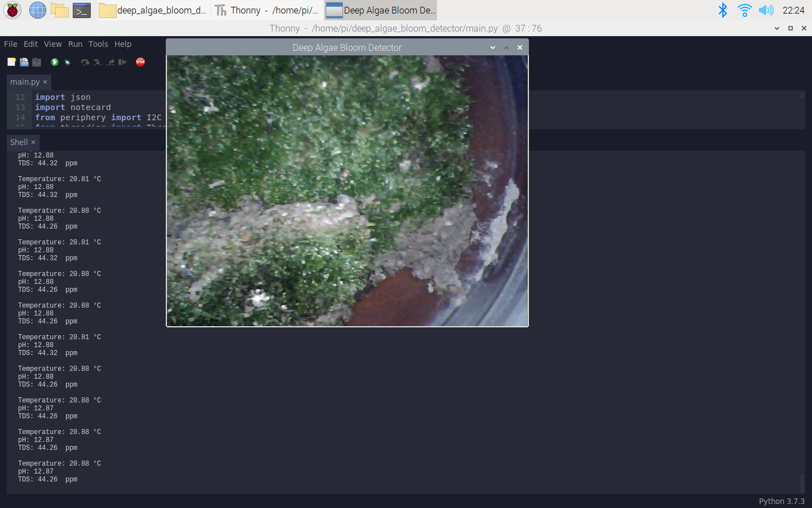Click the Resume debugging icon
812x508 pixels.
coord(122,62)
